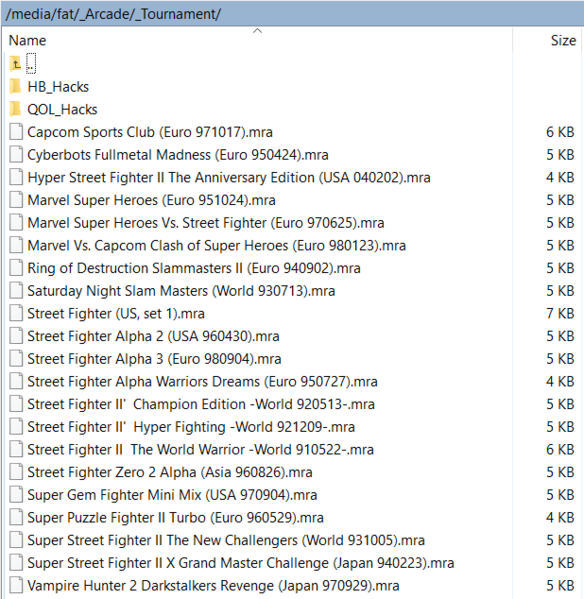This screenshot has width=584, height=599.
Task: Click the Marvel Super Heroes Vs. Street Fighter file icon
Action: click(16, 223)
